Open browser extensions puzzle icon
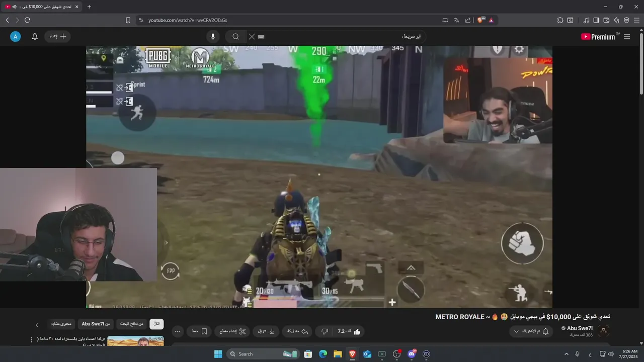This screenshot has width=644, height=362. point(560,20)
